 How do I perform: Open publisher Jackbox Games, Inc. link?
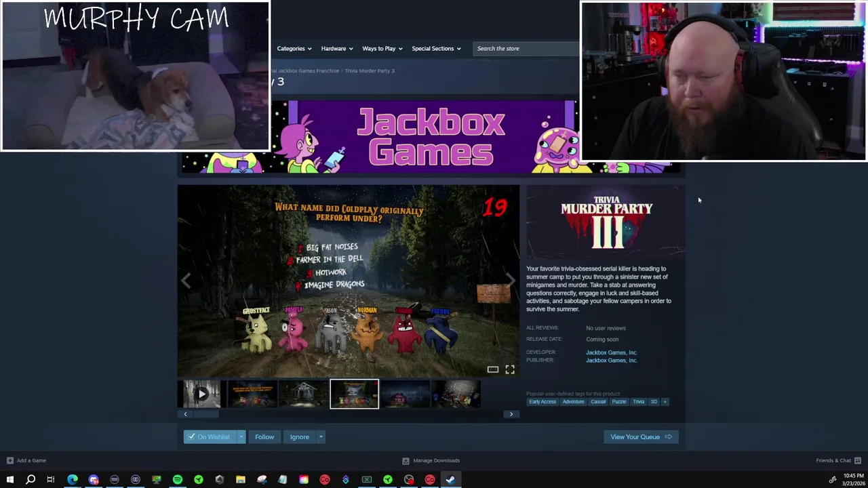click(611, 361)
